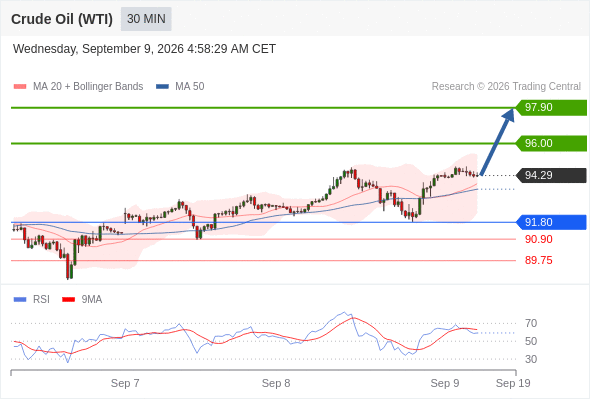Click the blue upward forecast arrow
The image size is (590, 400).
click(x=497, y=141)
